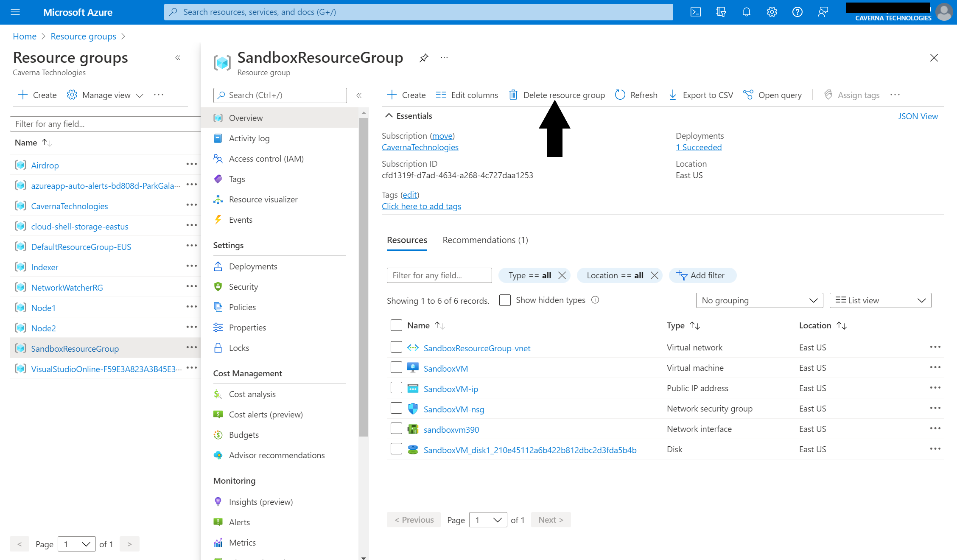Open the notifications bell
Image resolution: width=957 pixels, height=560 pixels.
(746, 12)
